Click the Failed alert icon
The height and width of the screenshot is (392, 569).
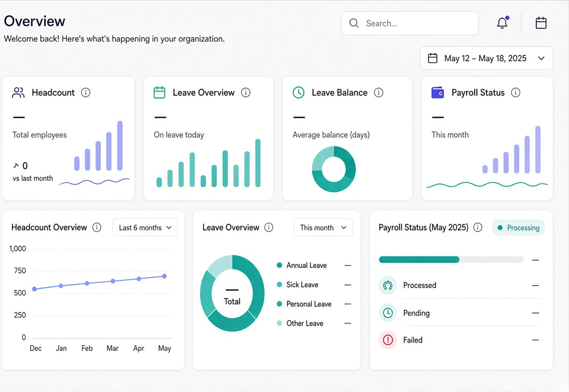pos(388,340)
